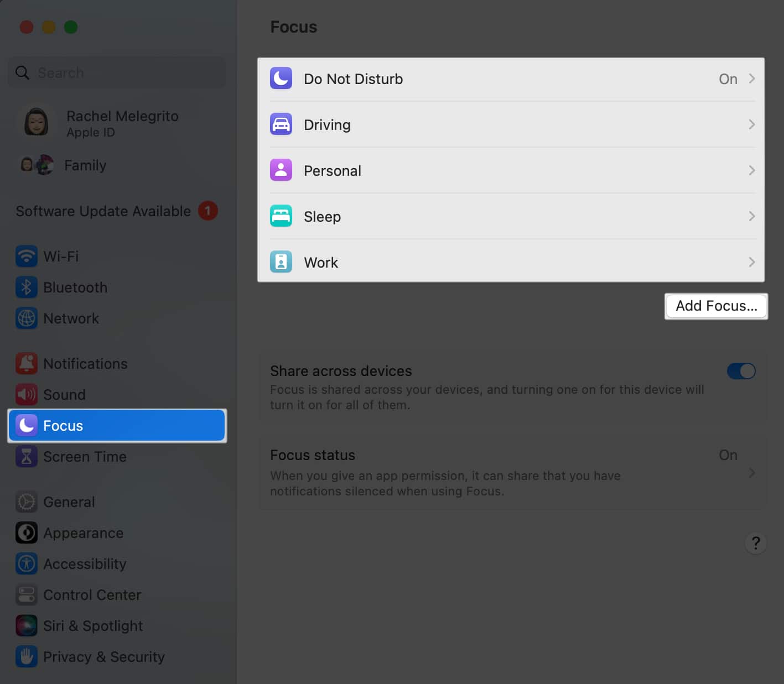This screenshot has width=784, height=684.
Task: Click the Accessibility icon in sidebar
Action: click(x=27, y=564)
